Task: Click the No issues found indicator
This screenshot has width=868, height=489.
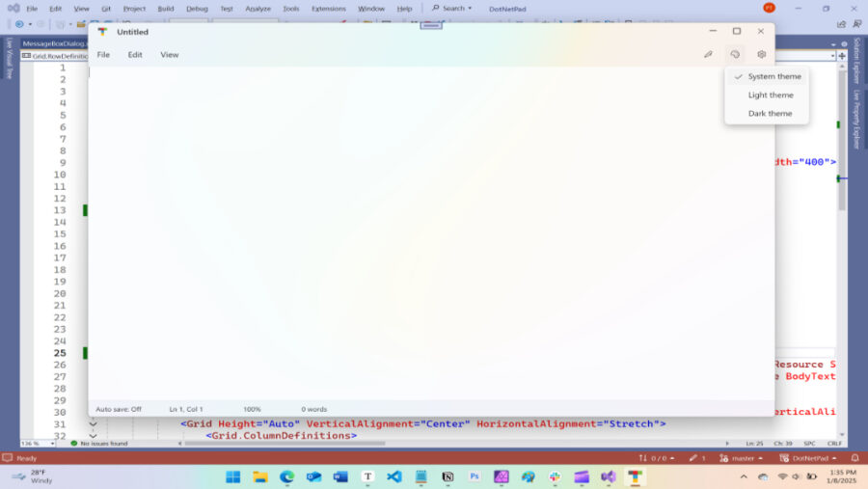Action: click(x=99, y=444)
